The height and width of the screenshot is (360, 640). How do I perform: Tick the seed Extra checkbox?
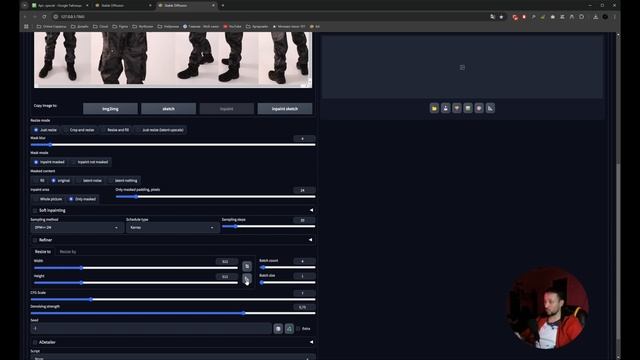click(x=298, y=329)
